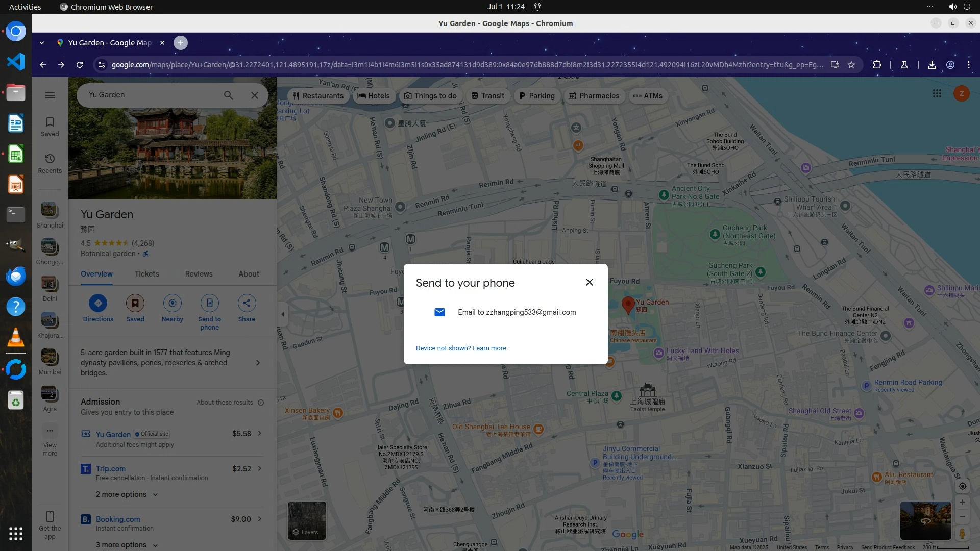This screenshot has height=551, width=980.
Task: Expand the garden description chevron
Action: coord(258,363)
